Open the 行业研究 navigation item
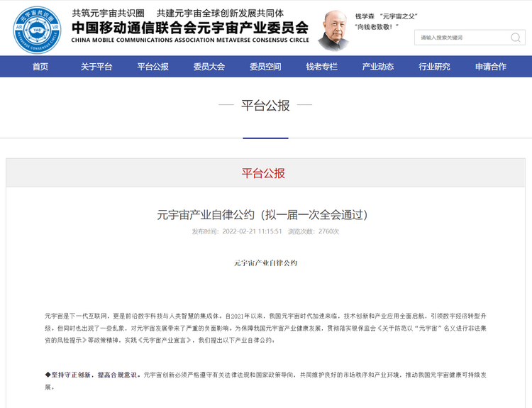This screenshot has width=532, height=408. point(434,67)
